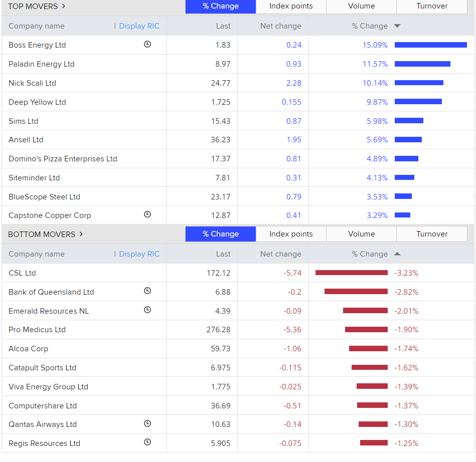Open the CSL Ltd company link

pyautogui.click(x=23, y=273)
